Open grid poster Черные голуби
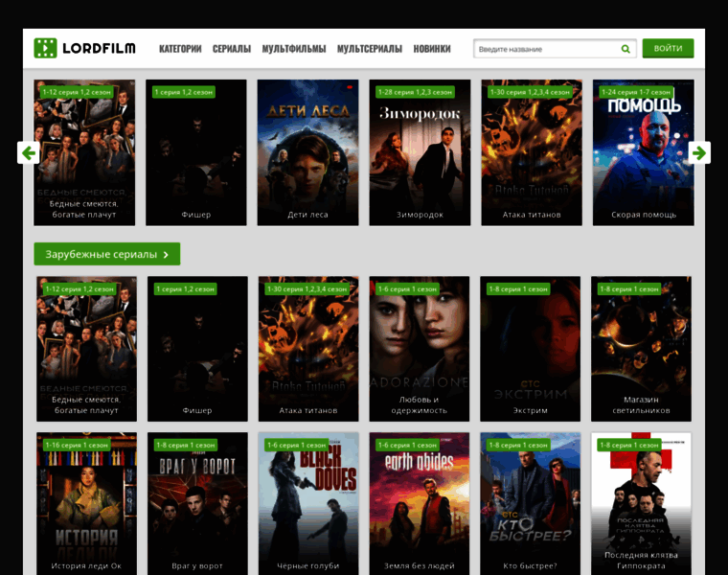The width and height of the screenshot is (728, 575). [308, 503]
